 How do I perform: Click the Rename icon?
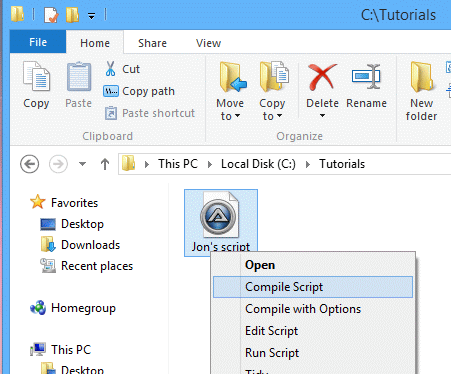click(366, 77)
